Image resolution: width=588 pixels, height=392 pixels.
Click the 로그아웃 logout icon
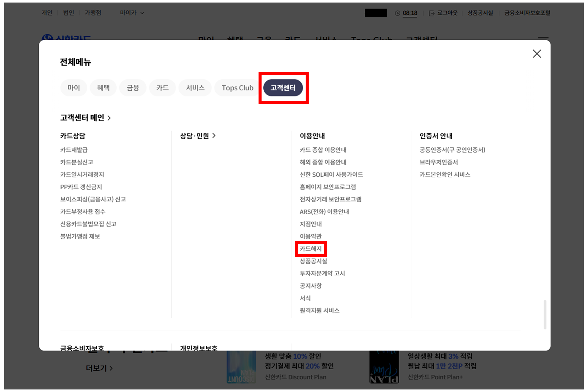pyautogui.click(x=431, y=13)
